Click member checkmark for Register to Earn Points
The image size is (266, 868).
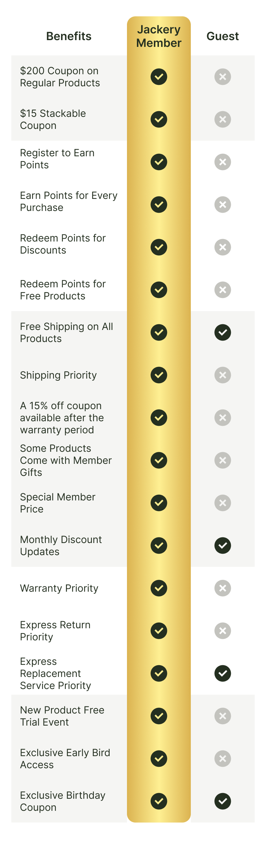point(159,162)
